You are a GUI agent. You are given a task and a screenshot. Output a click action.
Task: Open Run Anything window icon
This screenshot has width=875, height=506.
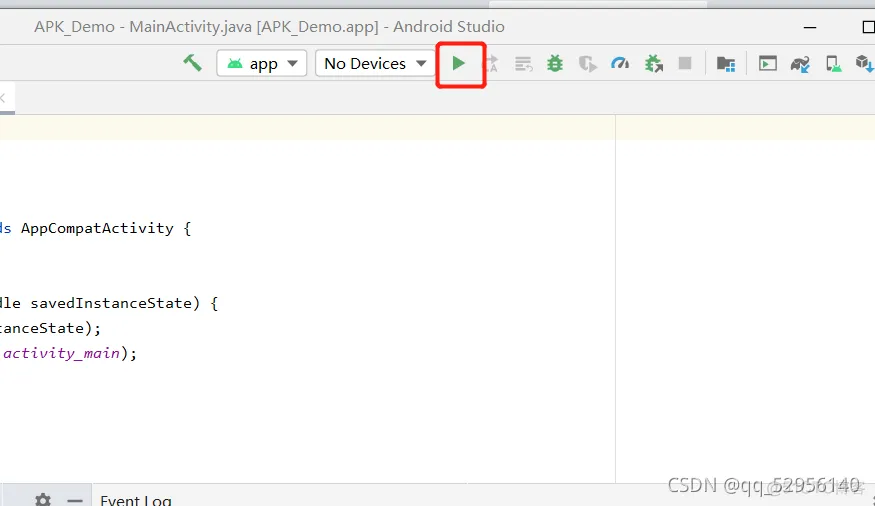tap(768, 64)
